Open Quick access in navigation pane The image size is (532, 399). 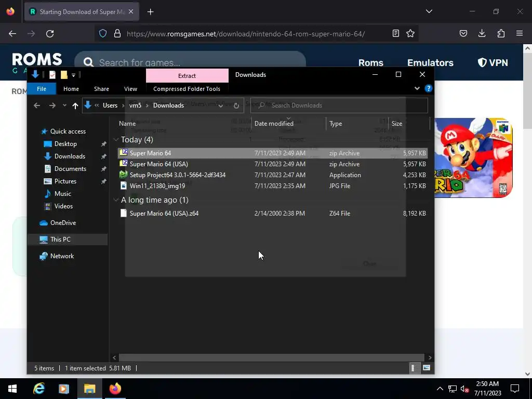pyautogui.click(x=68, y=131)
